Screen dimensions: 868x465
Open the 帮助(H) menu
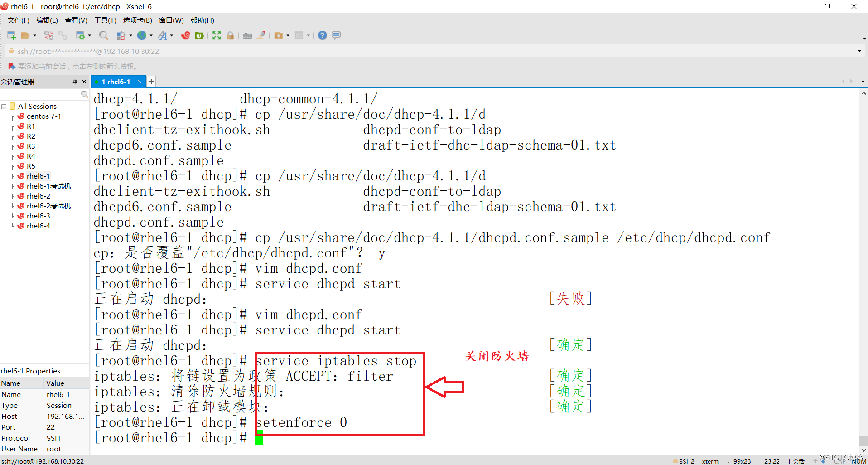coord(203,20)
